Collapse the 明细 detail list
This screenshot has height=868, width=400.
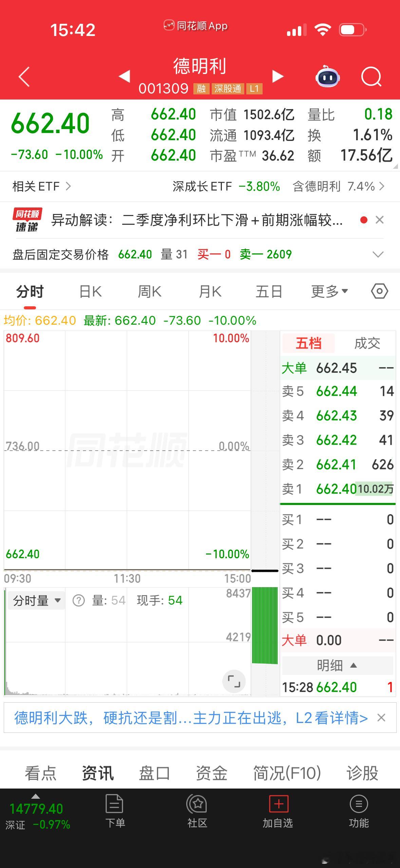coord(337,665)
